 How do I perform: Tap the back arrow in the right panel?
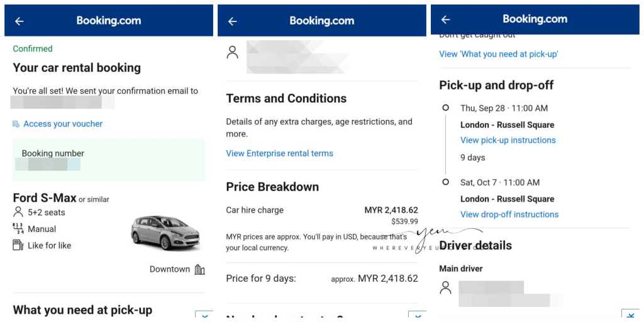tap(446, 19)
